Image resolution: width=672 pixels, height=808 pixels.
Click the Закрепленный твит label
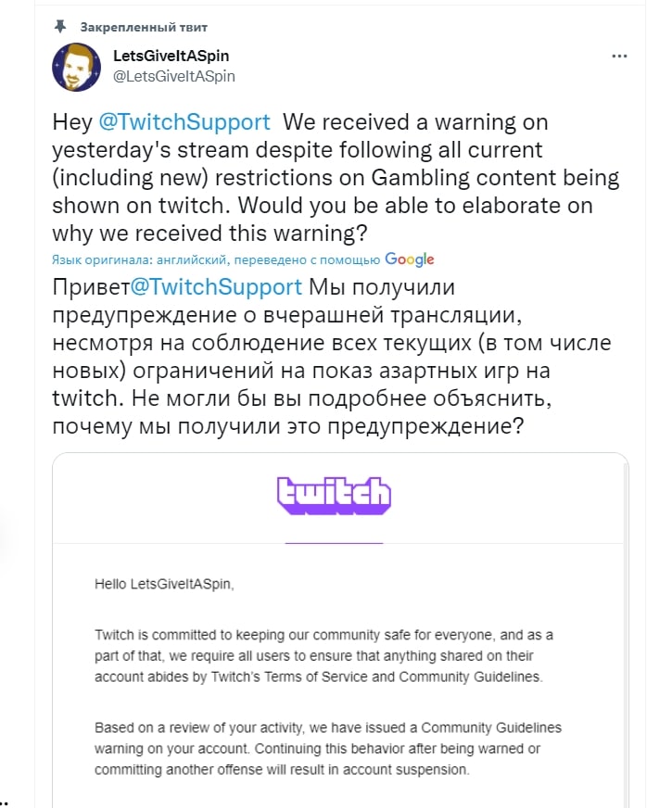(x=143, y=26)
